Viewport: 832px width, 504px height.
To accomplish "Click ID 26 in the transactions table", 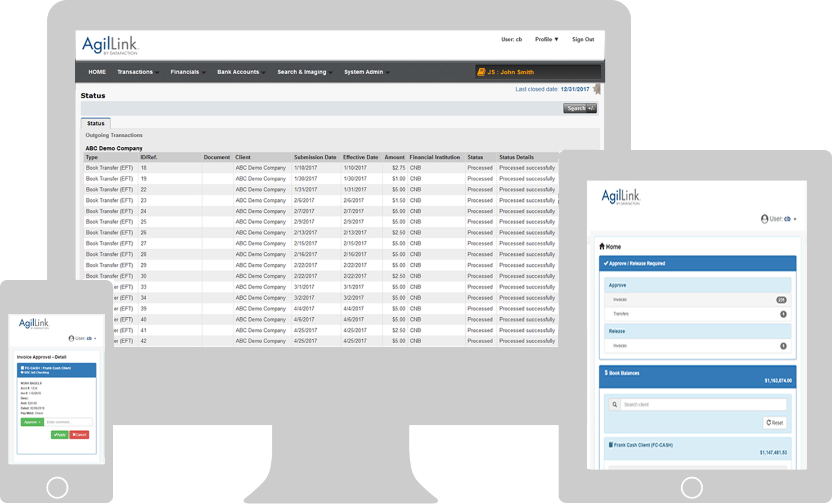I will pyautogui.click(x=143, y=233).
